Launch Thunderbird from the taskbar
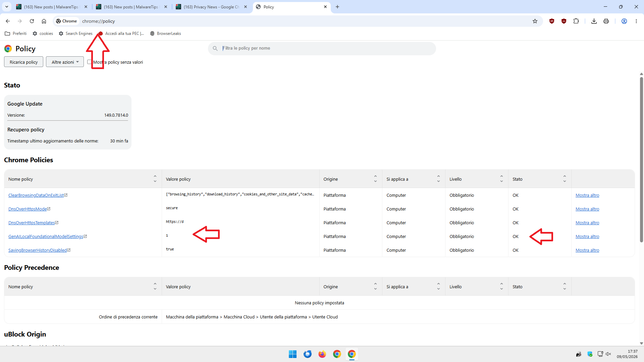This screenshot has height=362, width=644. [307, 354]
